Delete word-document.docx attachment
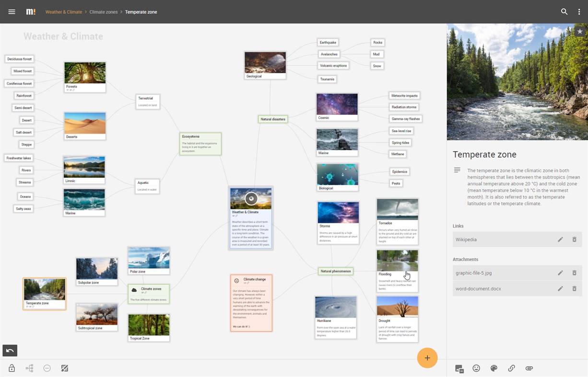Screen dimensions: 588x377 tap(574, 289)
